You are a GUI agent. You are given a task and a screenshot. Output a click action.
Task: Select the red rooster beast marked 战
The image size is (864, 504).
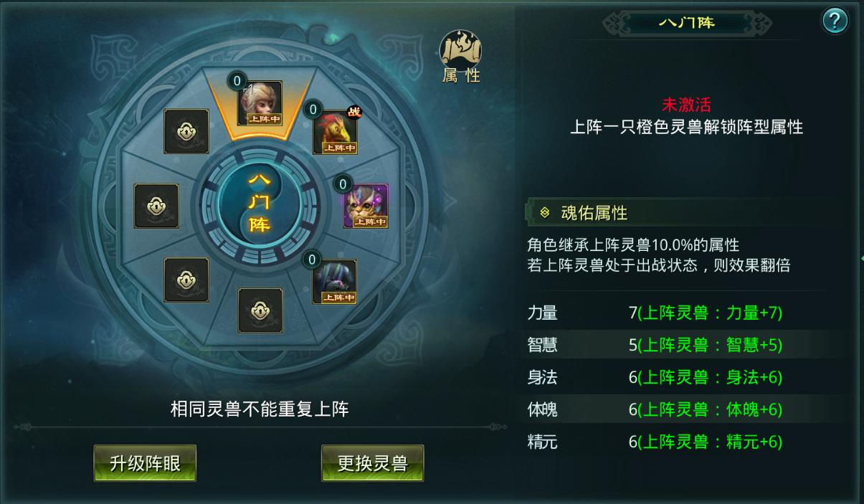tap(335, 132)
